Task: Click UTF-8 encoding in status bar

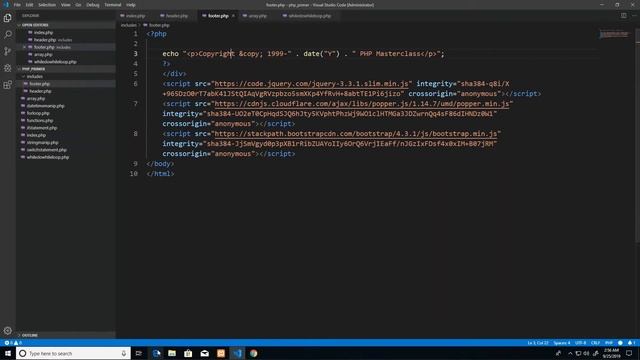Action: point(580,343)
